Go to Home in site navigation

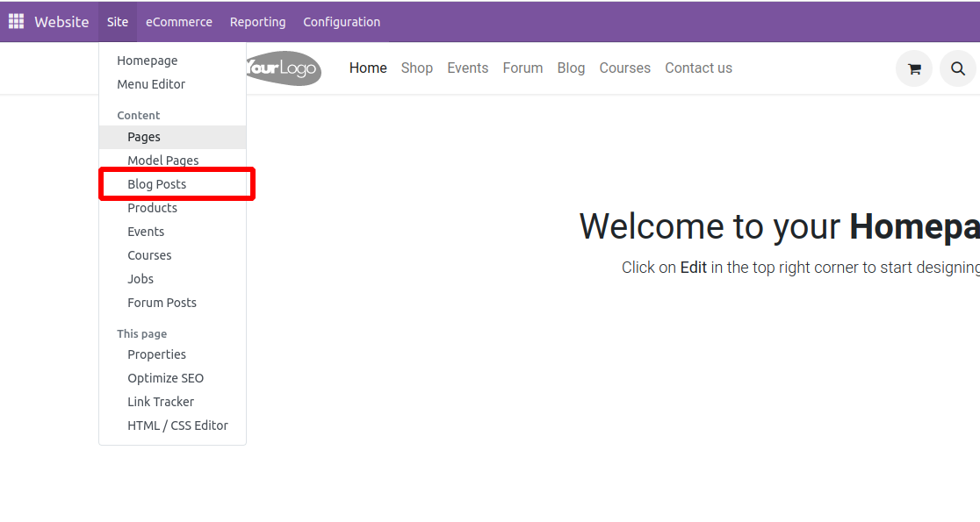tap(368, 68)
